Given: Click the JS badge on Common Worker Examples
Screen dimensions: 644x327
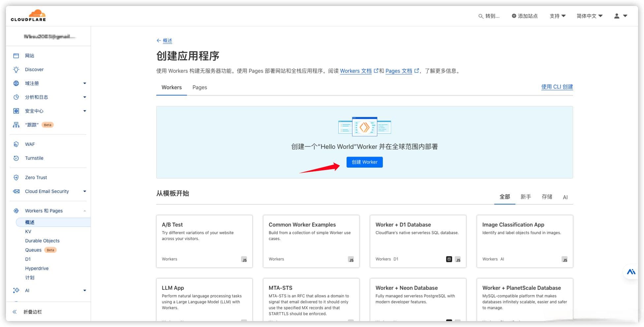Looking at the screenshot, I should click(x=351, y=259).
